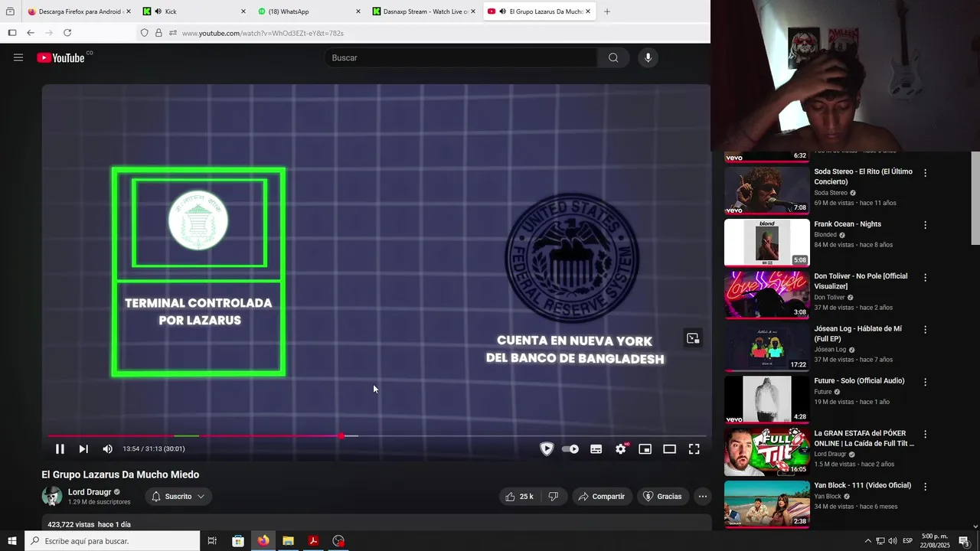The height and width of the screenshot is (551, 980).
Task: Click the tracking protection shield in address bar
Action: point(144,33)
